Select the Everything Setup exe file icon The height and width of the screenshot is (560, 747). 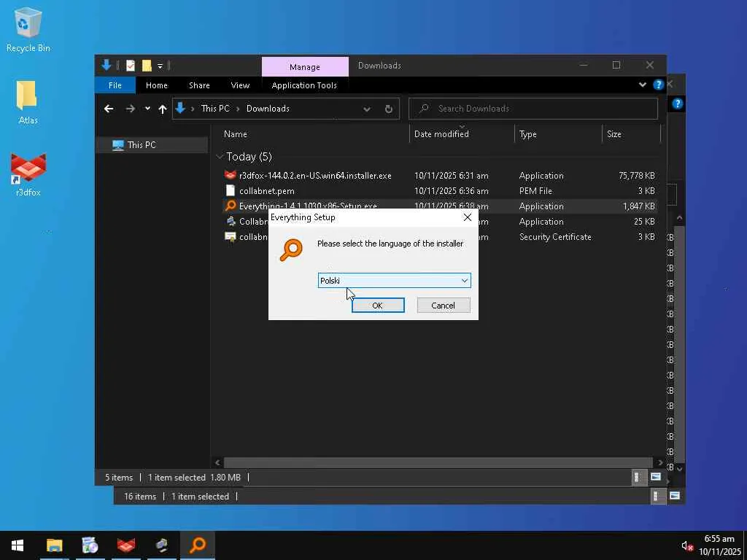coord(230,206)
